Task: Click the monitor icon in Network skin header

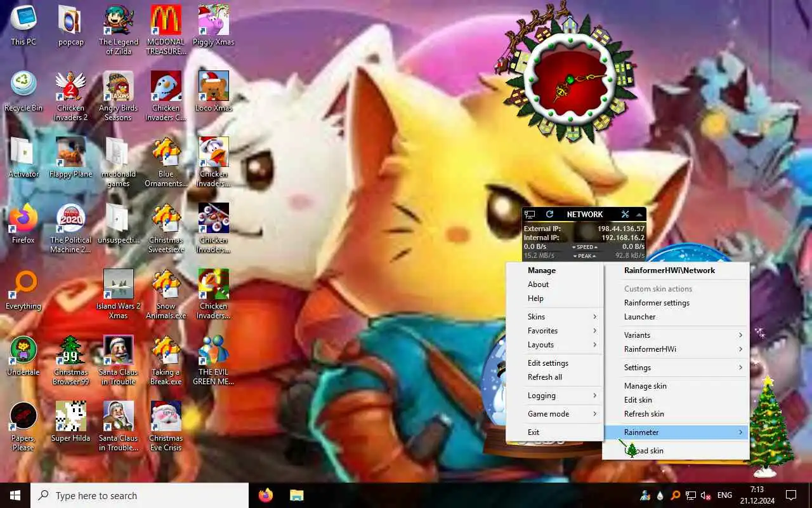Action: (530, 215)
